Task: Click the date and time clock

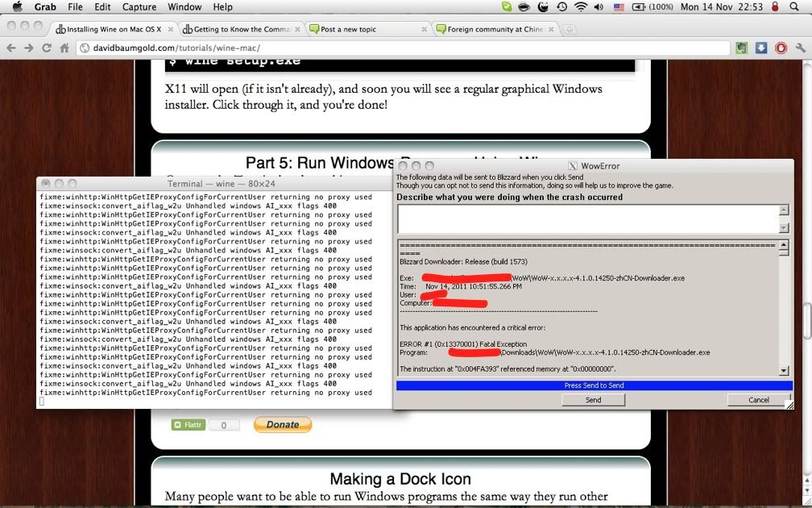Action: coord(722,6)
